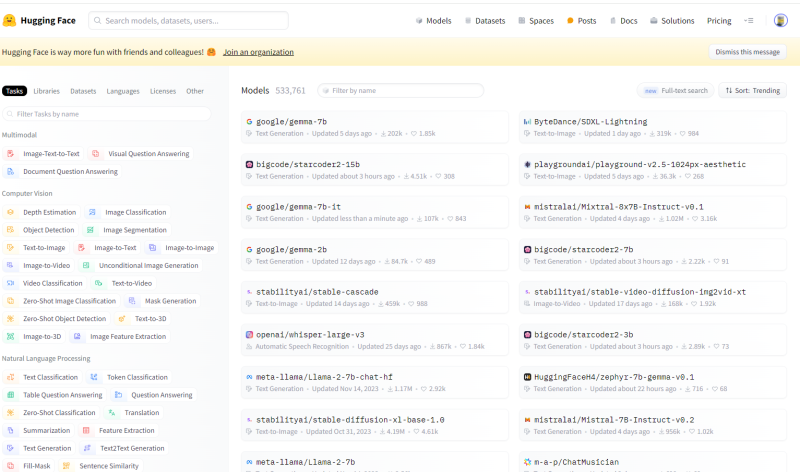The width and height of the screenshot is (800, 472).
Task: Expand the navigation more-options menu
Action: (x=749, y=20)
